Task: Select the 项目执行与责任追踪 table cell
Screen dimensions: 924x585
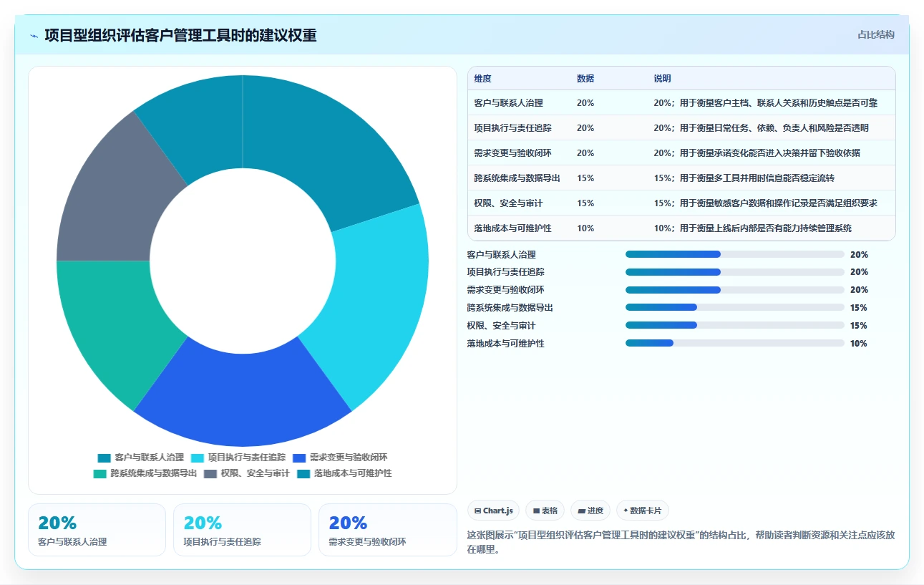Action: (x=512, y=128)
